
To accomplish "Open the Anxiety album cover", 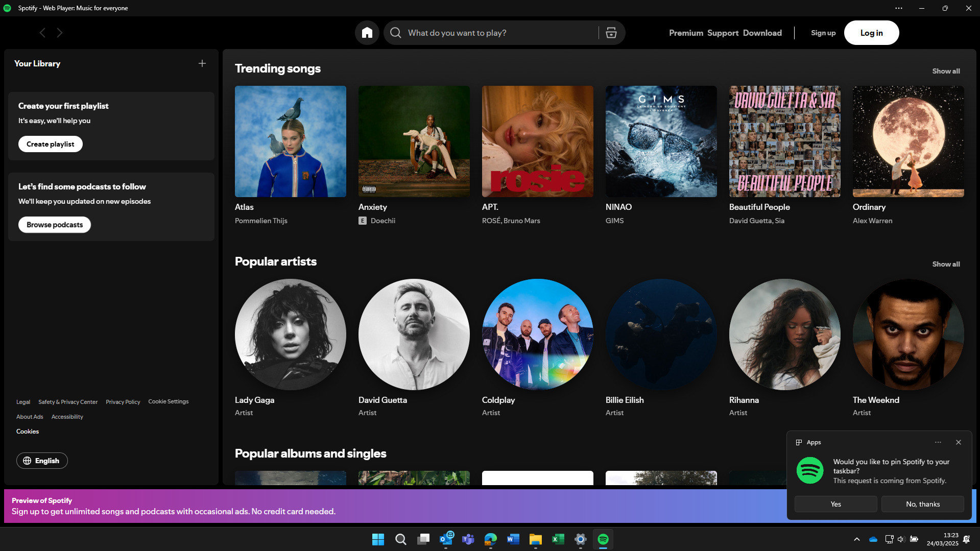I will [414, 141].
